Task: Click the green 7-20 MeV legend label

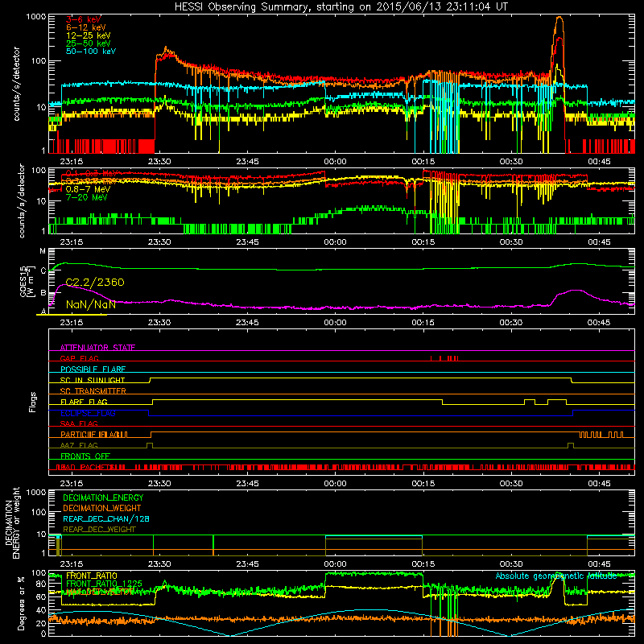Action: (86, 197)
